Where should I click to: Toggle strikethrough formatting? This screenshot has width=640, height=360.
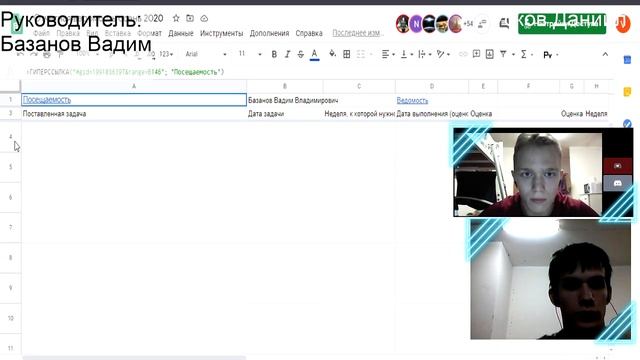[x=301, y=54]
